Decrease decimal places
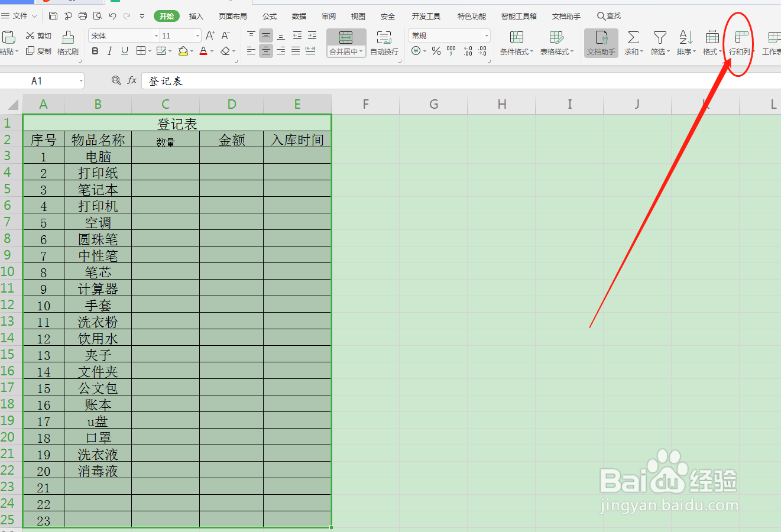The image size is (781, 532). [x=483, y=51]
